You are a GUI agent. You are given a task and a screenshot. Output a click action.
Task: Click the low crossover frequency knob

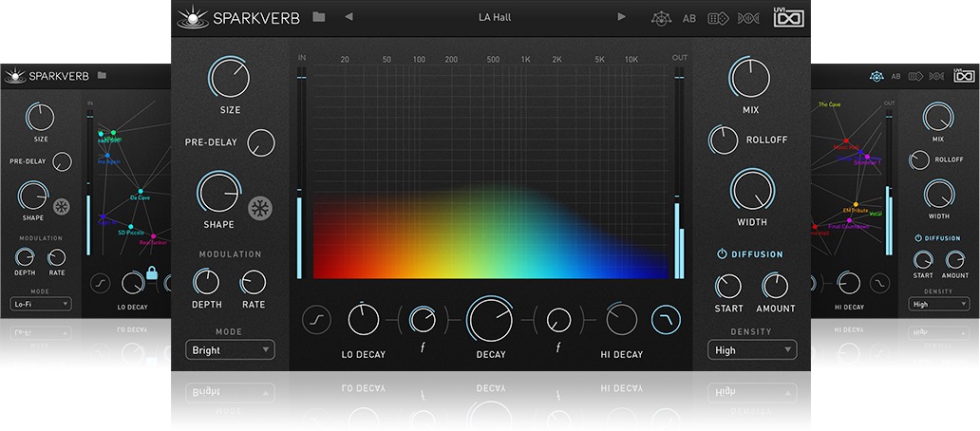point(423,320)
